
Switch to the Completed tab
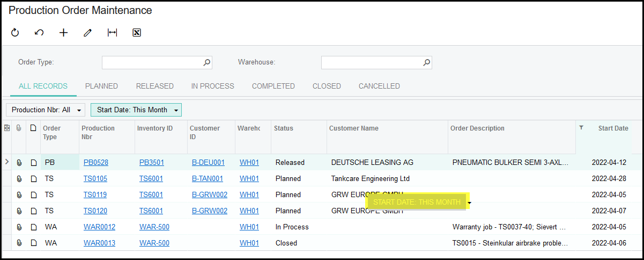[273, 86]
